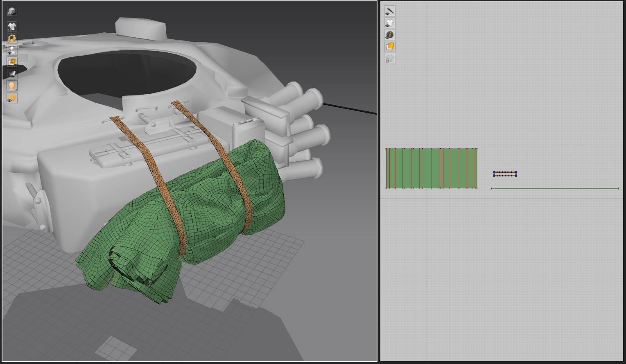Open the mesh surface display options
626x364 pixels.
(x=12, y=62)
